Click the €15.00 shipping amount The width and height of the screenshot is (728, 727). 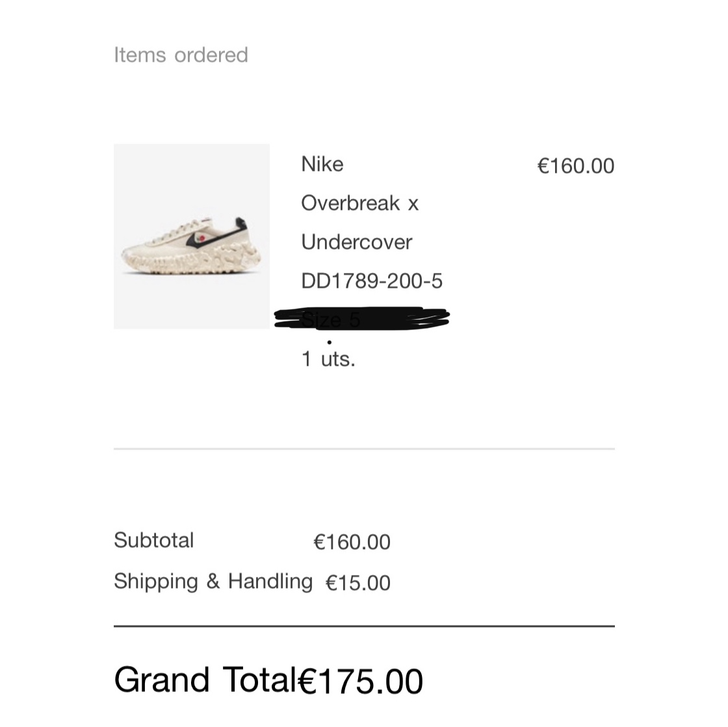coord(358,583)
